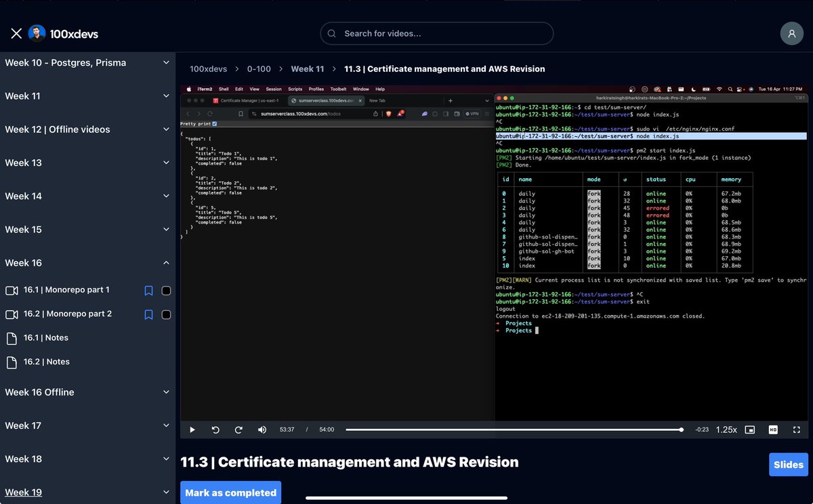813x504 pixels.
Task: Expand Week 12 | Offline videos section
Action: (87, 129)
